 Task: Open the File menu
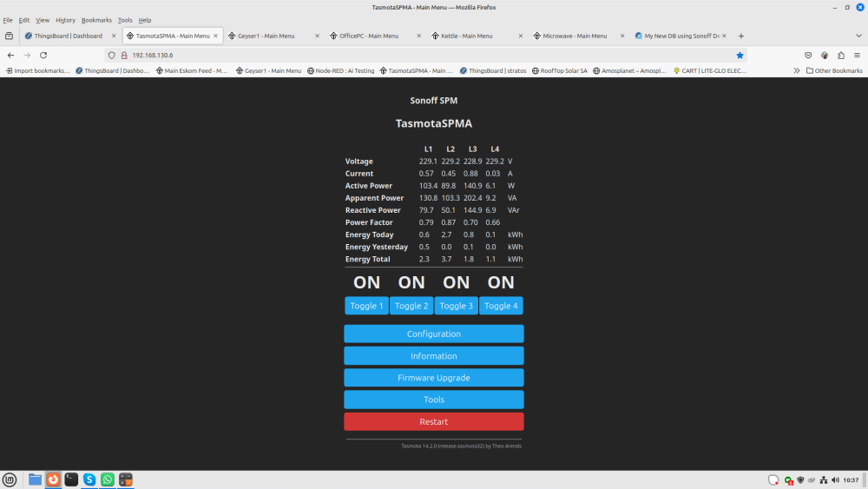[8, 20]
